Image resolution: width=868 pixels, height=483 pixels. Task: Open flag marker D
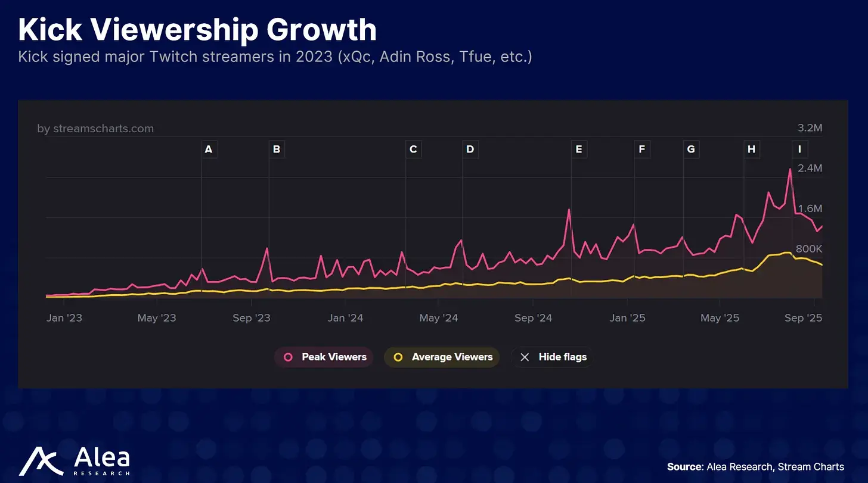(x=470, y=149)
